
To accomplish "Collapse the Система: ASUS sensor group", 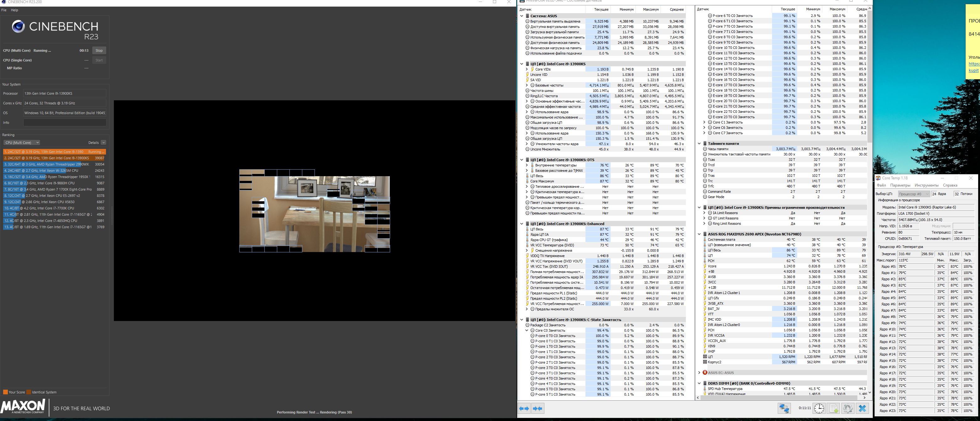I will [522, 16].
